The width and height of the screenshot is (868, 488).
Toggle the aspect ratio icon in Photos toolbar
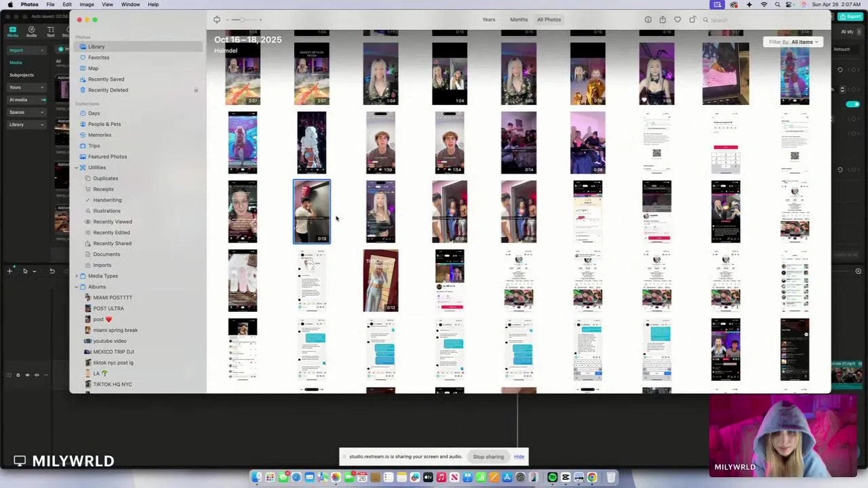(x=217, y=20)
